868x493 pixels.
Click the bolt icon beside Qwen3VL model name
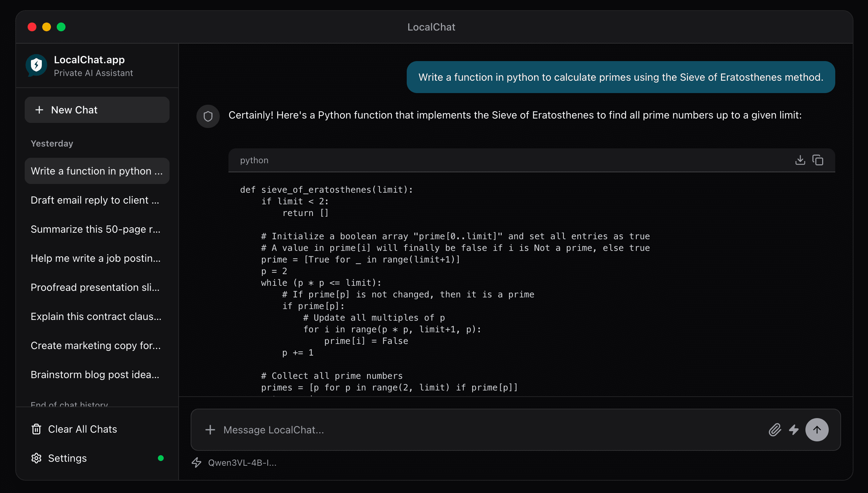196,462
